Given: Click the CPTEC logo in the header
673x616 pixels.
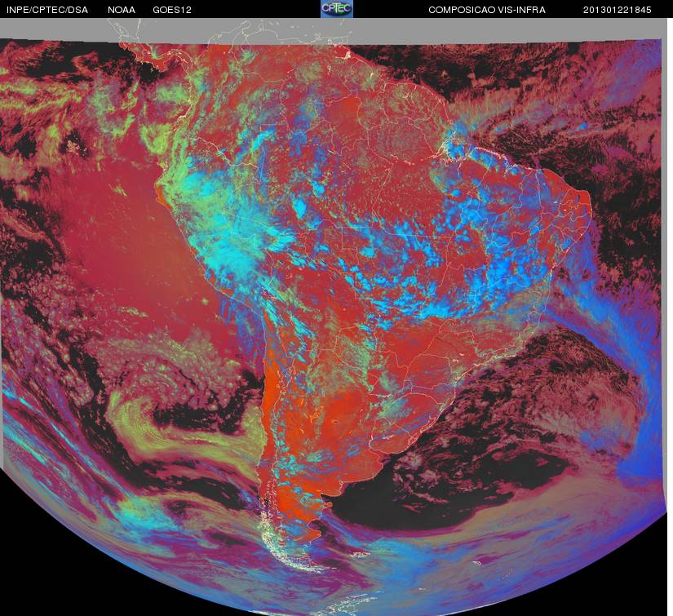Looking at the screenshot, I should pos(337,9).
